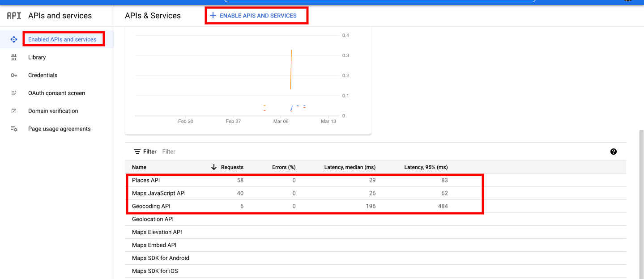
Task: Click the sort arrow next to Requests
Action: pos(214,167)
